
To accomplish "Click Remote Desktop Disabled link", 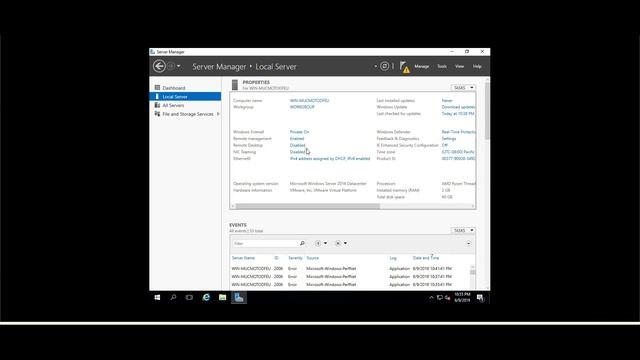I will click(x=297, y=145).
